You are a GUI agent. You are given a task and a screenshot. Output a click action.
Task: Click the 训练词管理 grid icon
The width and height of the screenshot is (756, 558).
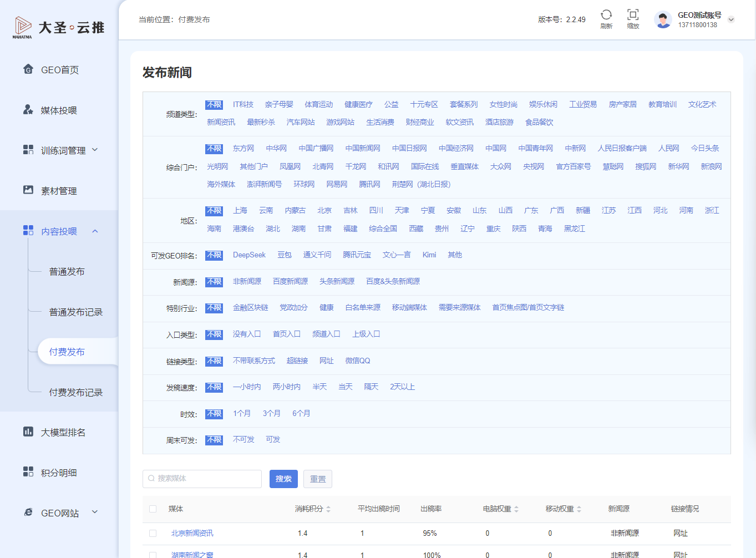[28, 150]
